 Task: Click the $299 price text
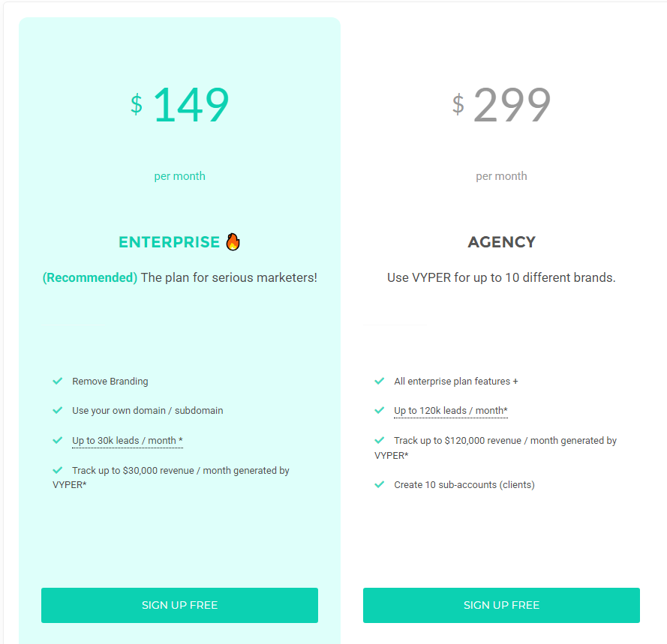point(501,104)
